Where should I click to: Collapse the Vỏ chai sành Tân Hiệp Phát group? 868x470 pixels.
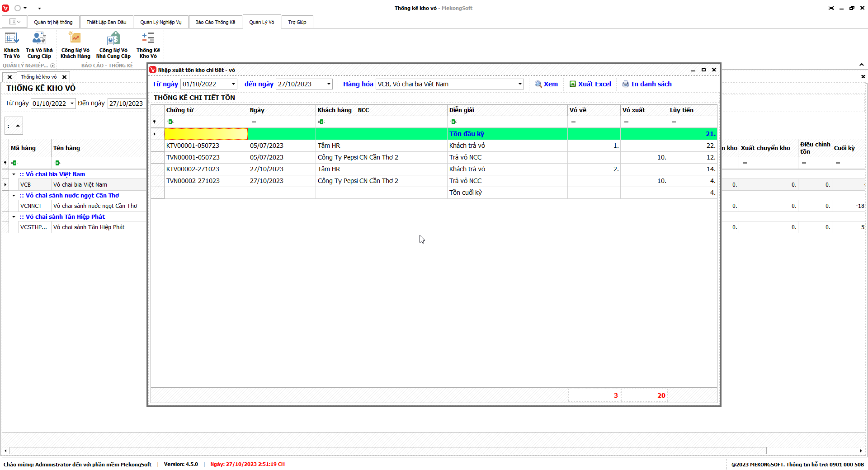click(14, 217)
